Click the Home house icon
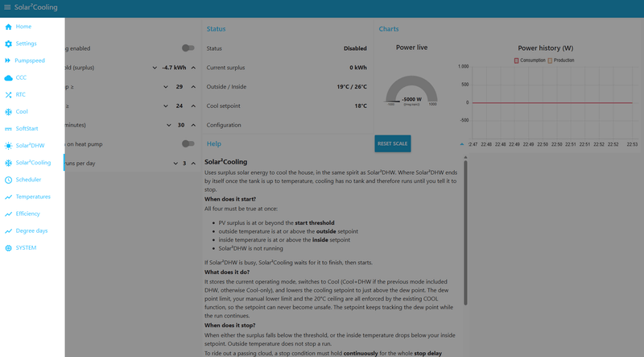Screen dimensions: 644x357 tap(8, 27)
